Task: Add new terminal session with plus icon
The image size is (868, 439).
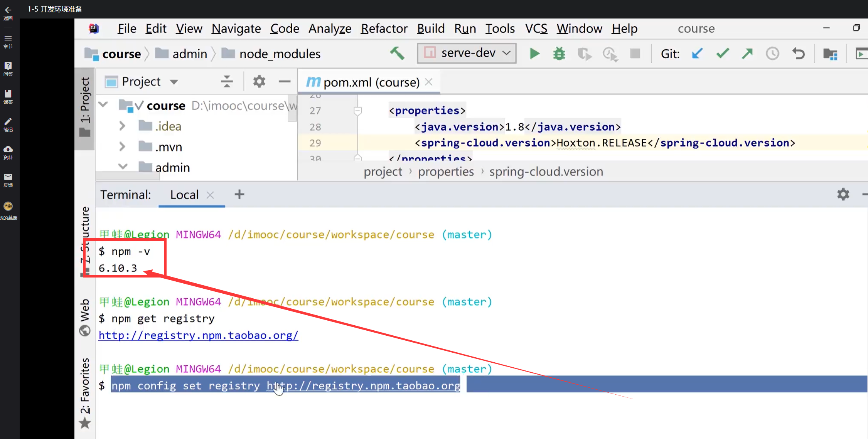Action: coord(239,194)
